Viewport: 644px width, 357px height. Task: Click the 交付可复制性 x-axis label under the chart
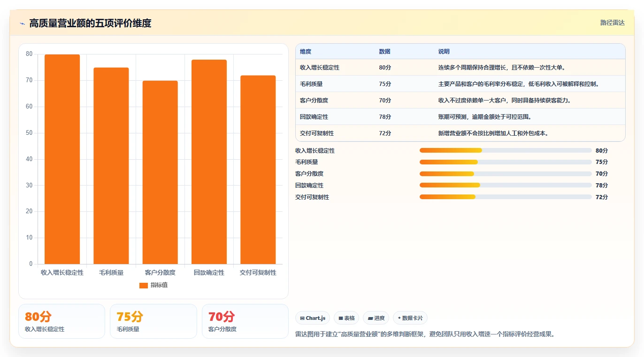pos(258,272)
